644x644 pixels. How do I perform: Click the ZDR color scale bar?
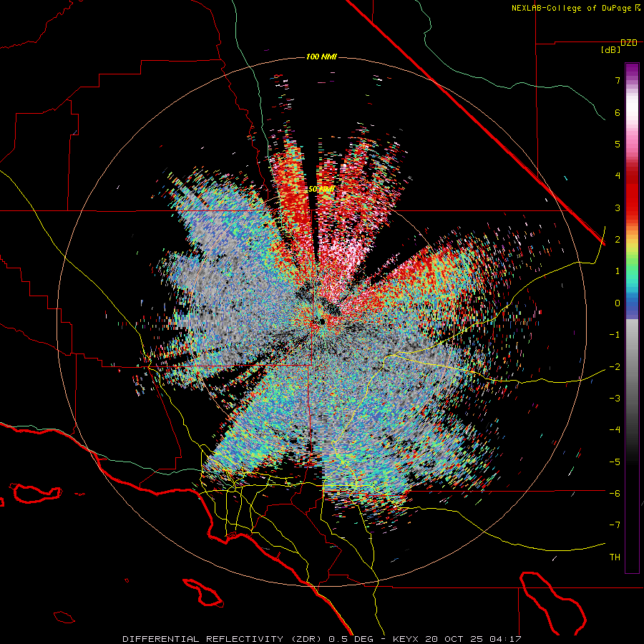pyautogui.click(x=632, y=318)
